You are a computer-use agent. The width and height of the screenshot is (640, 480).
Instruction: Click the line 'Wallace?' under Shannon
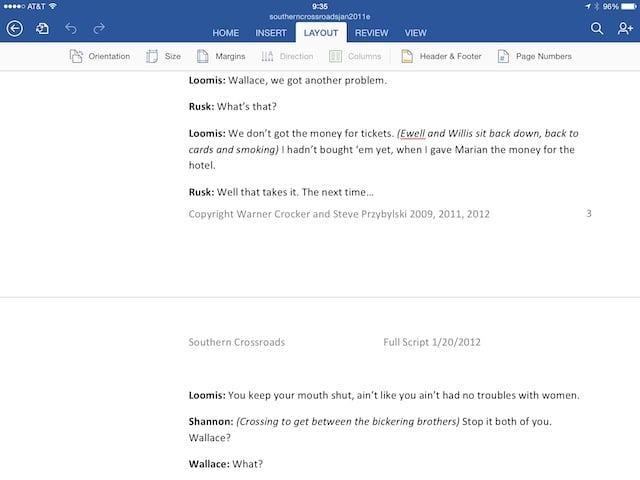pos(209,438)
